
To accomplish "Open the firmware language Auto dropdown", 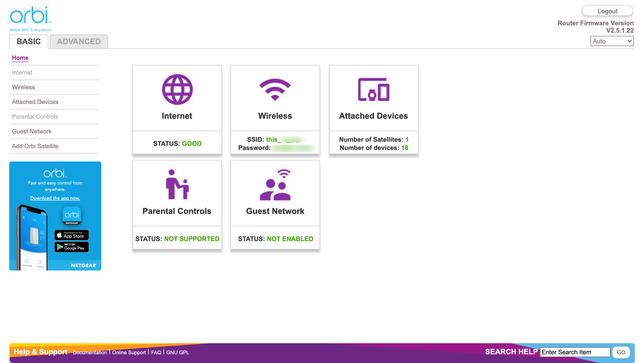I will click(x=612, y=41).
